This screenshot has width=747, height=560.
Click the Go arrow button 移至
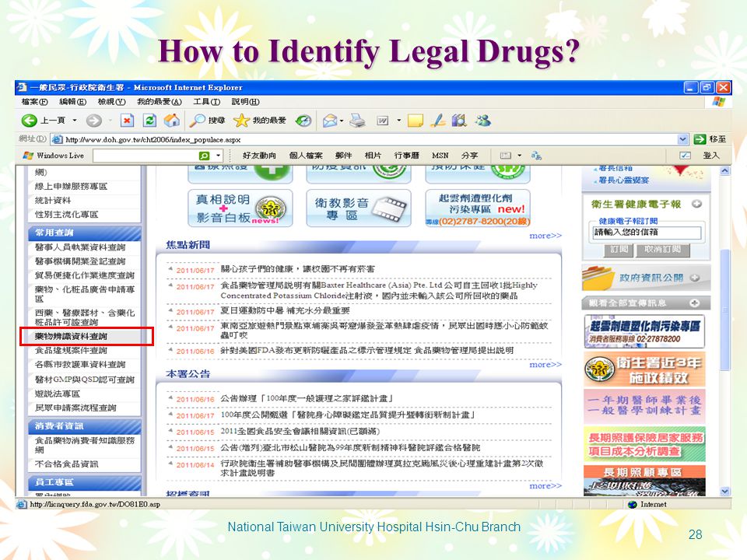(x=710, y=139)
